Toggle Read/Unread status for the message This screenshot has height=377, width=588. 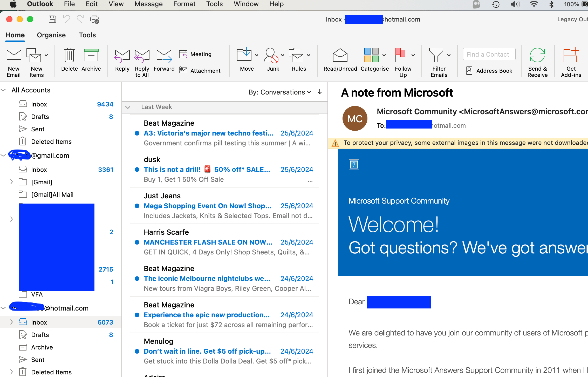point(340,56)
